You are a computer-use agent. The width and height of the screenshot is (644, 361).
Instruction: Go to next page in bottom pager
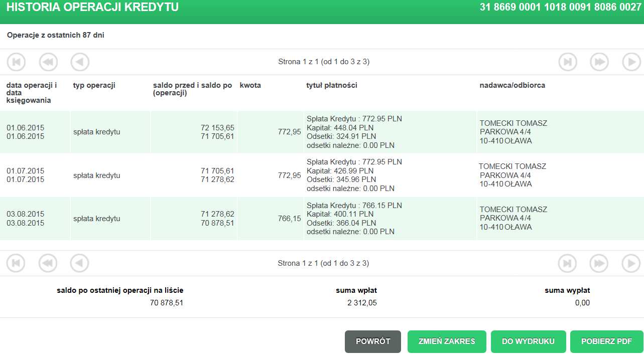coord(631,263)
